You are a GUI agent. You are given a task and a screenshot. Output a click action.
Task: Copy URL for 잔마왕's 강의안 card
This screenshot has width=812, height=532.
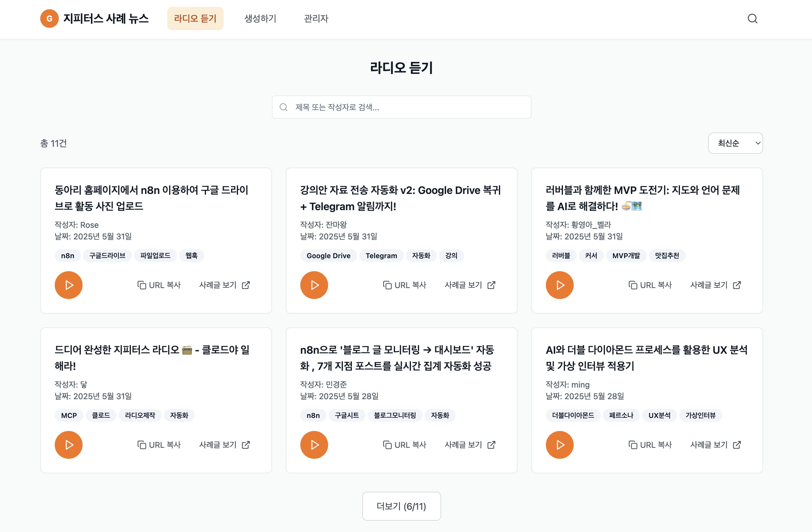coord(405,285)
